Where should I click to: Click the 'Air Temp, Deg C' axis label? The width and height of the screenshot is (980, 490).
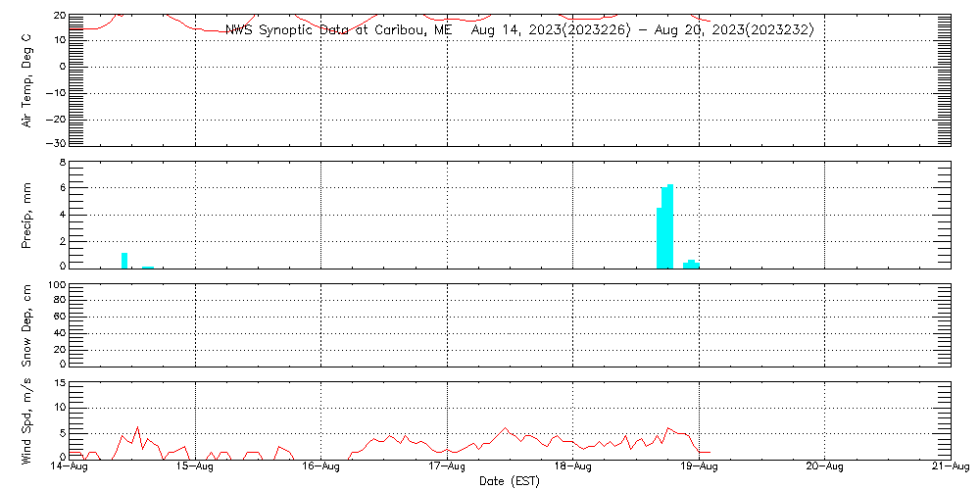(26, 81)
